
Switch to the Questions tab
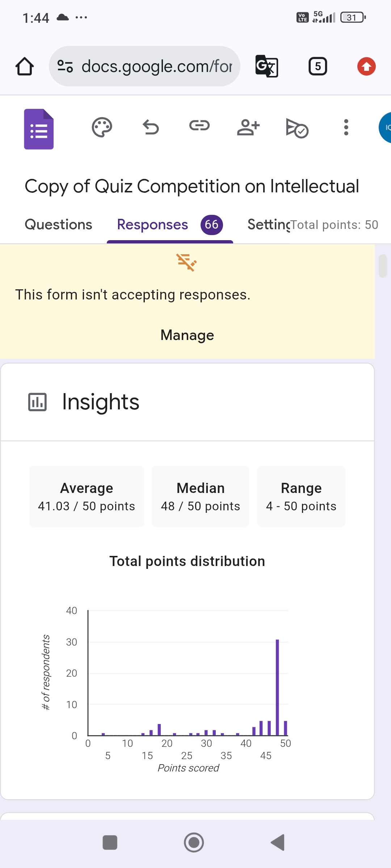coord(58,225)
